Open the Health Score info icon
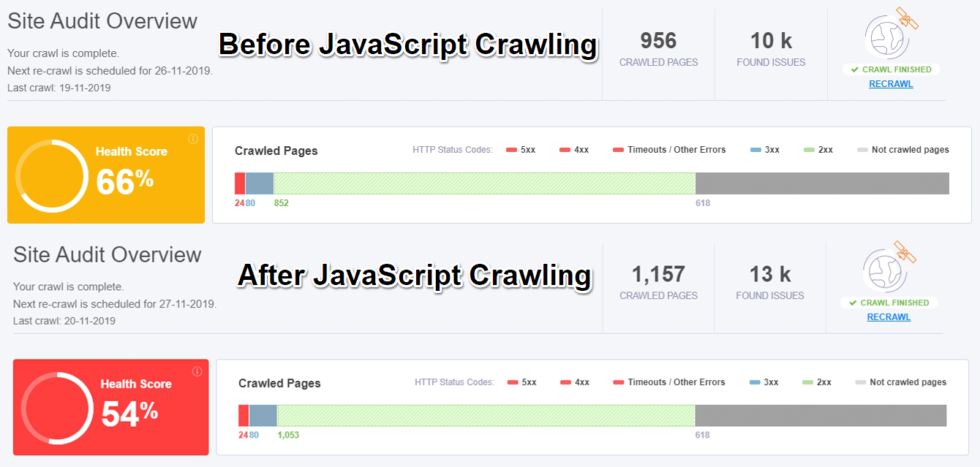Screen dimensions: 980x467 coord(194,140)
